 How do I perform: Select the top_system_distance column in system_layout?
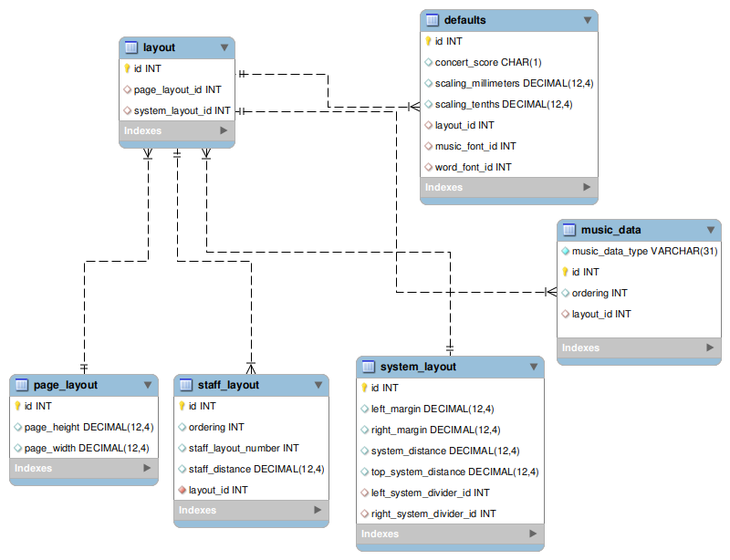[x=454, y=472]
